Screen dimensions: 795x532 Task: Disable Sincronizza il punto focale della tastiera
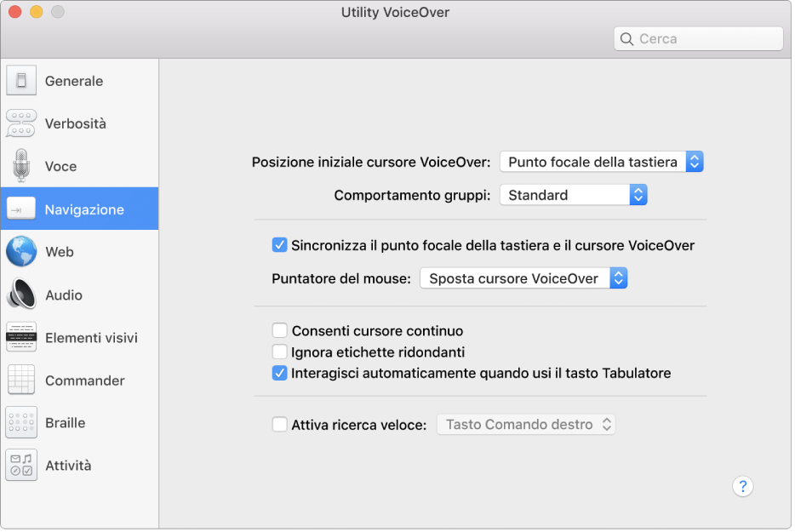tap(279, 245)
